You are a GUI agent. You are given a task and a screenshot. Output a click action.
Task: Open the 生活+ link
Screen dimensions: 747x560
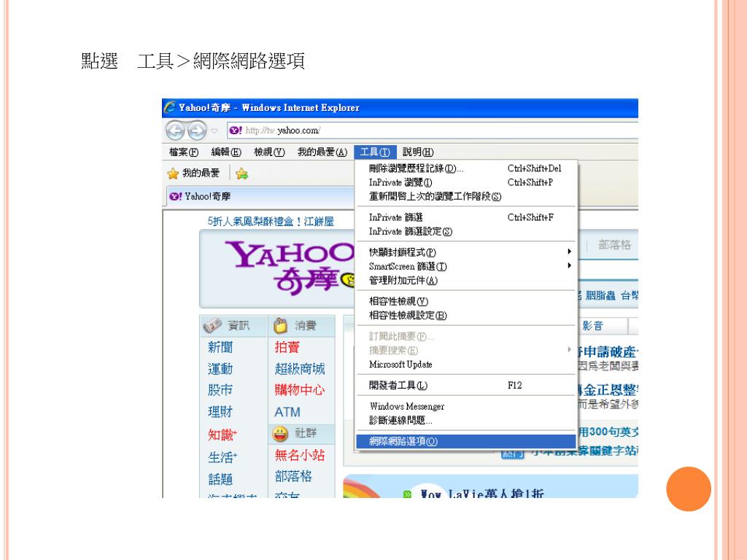[222, 457]
